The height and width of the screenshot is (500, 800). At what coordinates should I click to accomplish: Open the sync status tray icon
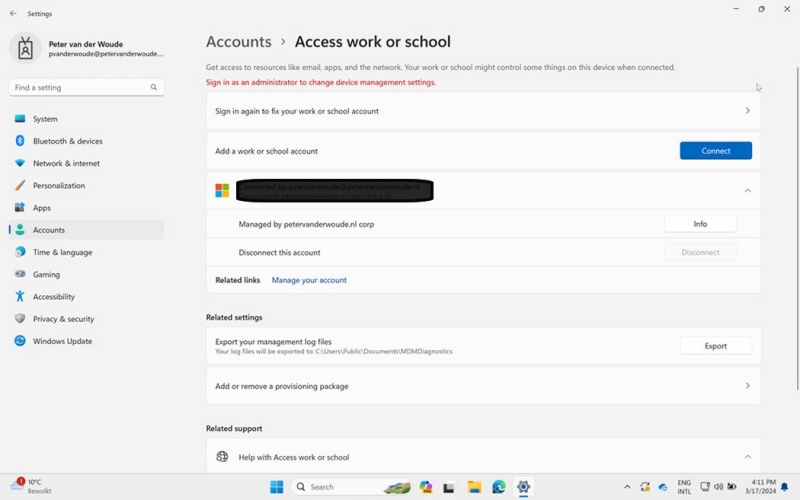[x=645, y=487]
